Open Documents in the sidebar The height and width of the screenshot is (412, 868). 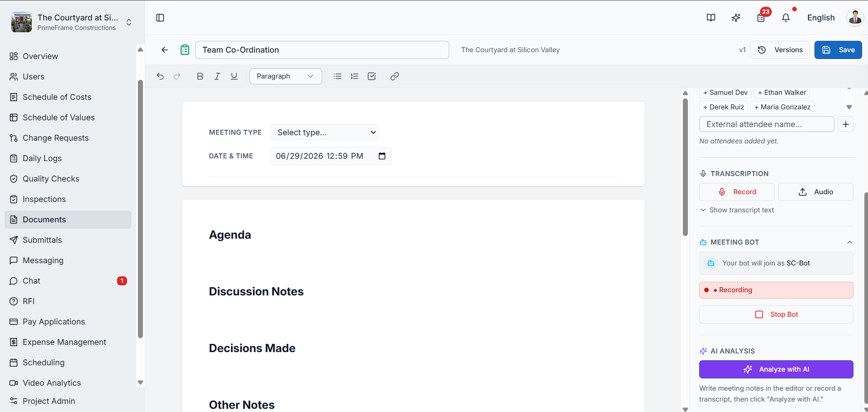68,220
